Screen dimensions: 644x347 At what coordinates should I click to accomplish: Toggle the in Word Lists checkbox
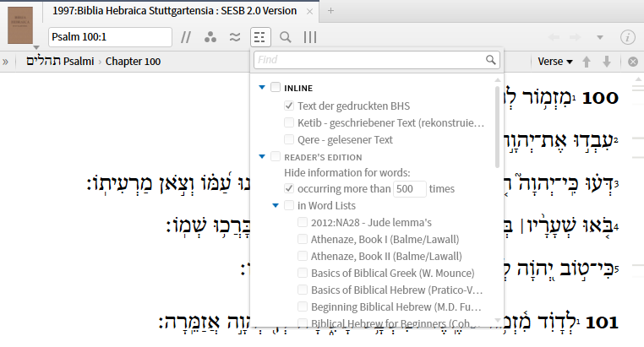(289, 205)
